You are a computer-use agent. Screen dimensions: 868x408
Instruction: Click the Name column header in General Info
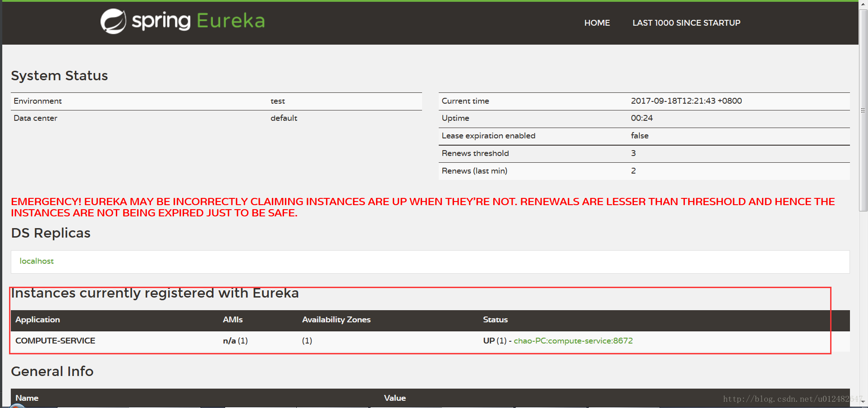tap(27, 398)
